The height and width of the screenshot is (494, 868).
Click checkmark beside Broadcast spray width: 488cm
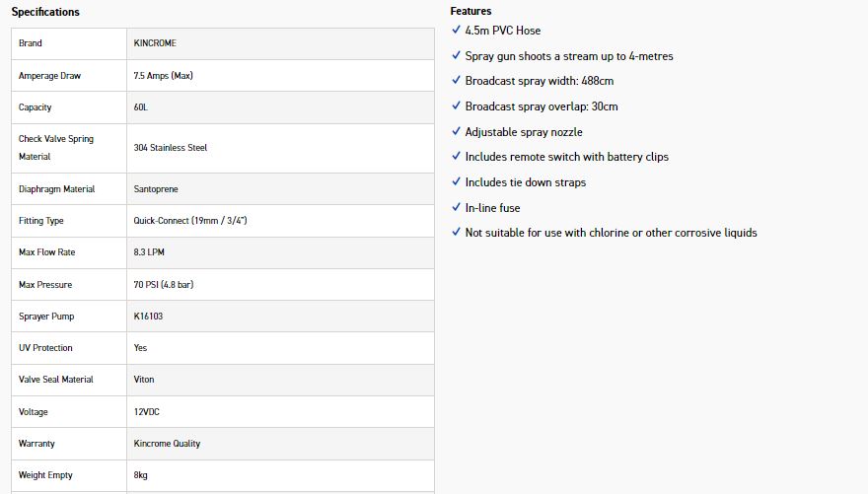pos(456,81)
